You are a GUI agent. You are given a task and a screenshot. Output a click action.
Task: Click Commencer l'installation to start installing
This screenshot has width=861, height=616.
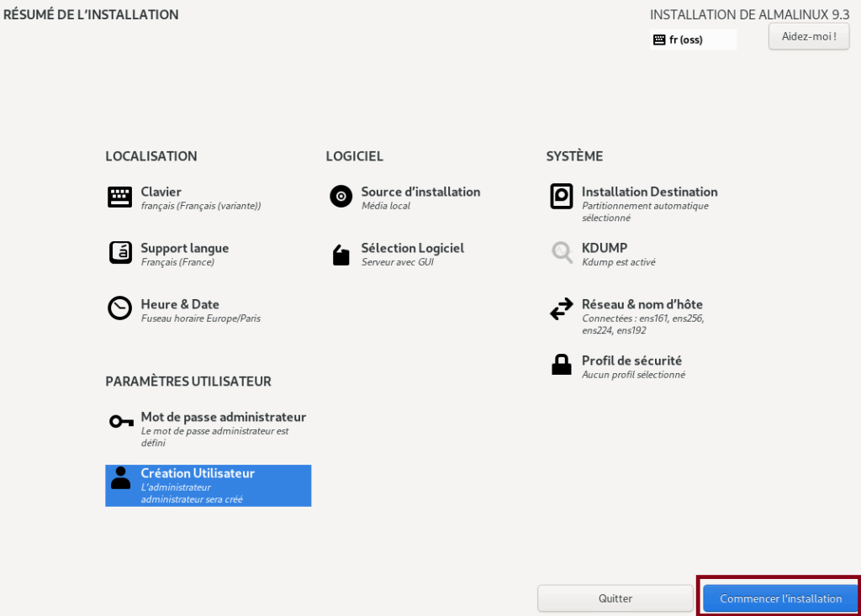[x=779, y=598]
